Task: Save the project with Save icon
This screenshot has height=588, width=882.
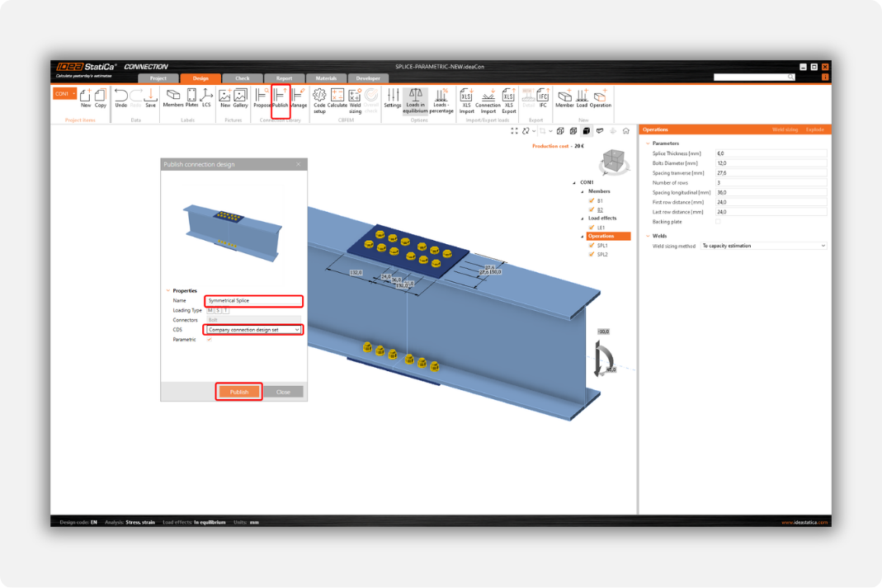Action: tap(151, 97)
